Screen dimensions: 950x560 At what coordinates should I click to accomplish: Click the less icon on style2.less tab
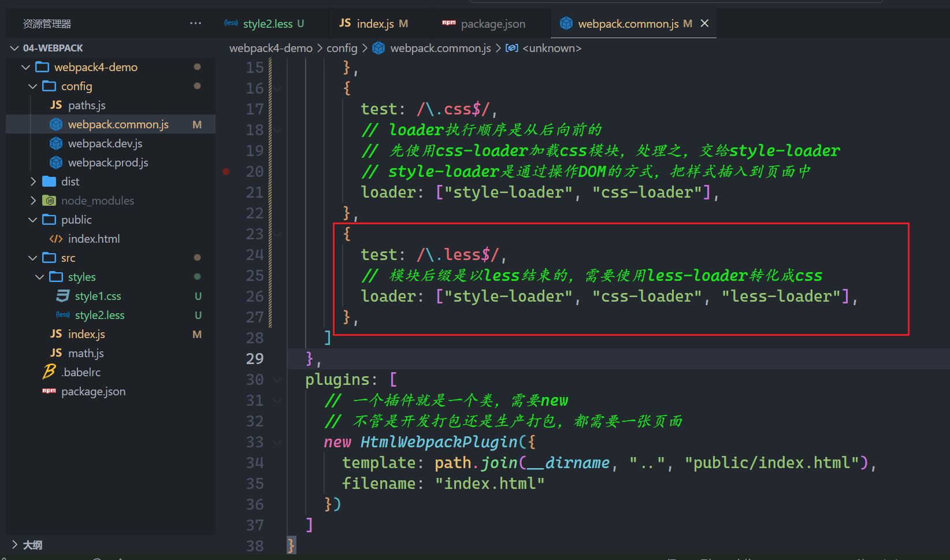tap(231, 23)
